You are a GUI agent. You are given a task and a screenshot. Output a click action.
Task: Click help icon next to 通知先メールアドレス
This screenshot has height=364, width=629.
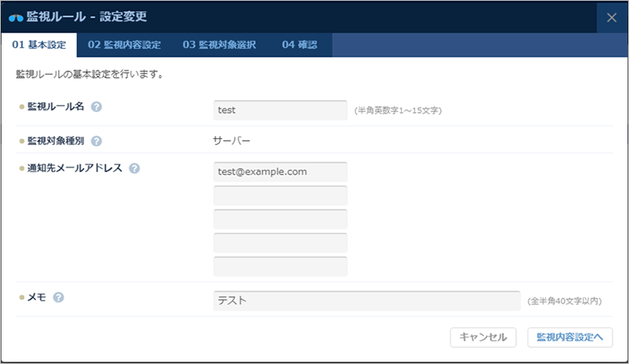pos(134,168)
